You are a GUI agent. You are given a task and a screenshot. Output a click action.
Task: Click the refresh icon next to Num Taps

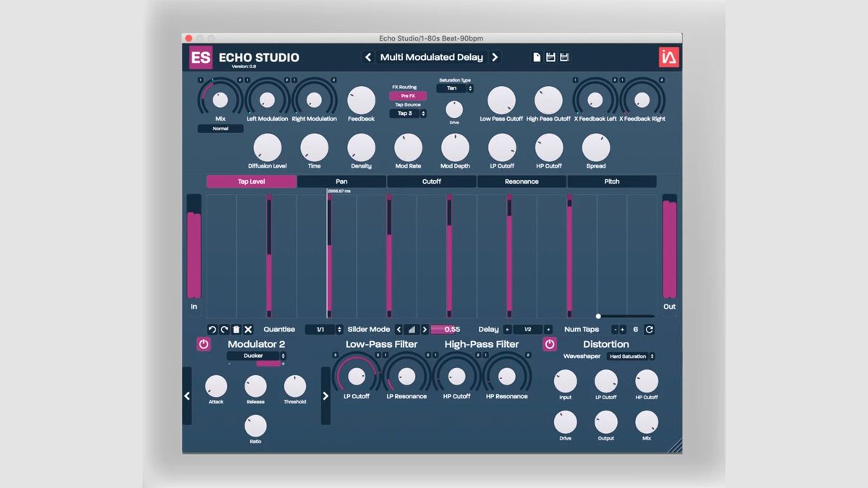649,329
